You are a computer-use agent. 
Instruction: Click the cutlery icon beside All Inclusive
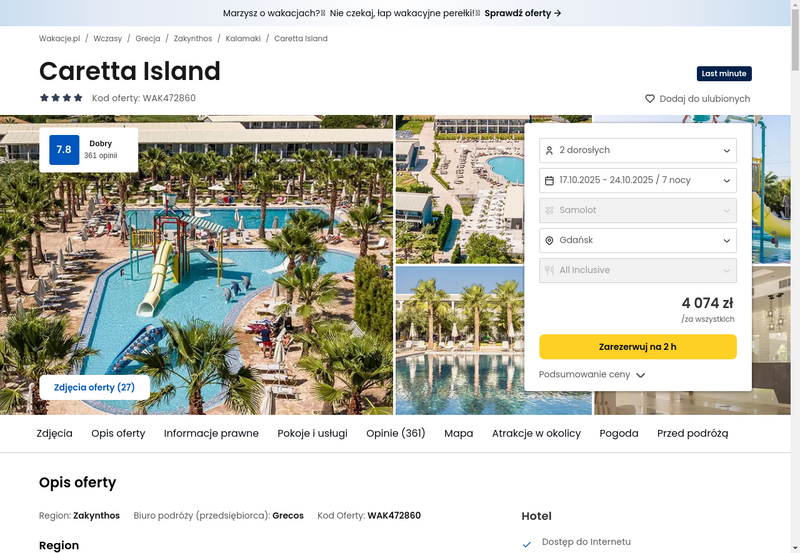(x=549, y=270)
